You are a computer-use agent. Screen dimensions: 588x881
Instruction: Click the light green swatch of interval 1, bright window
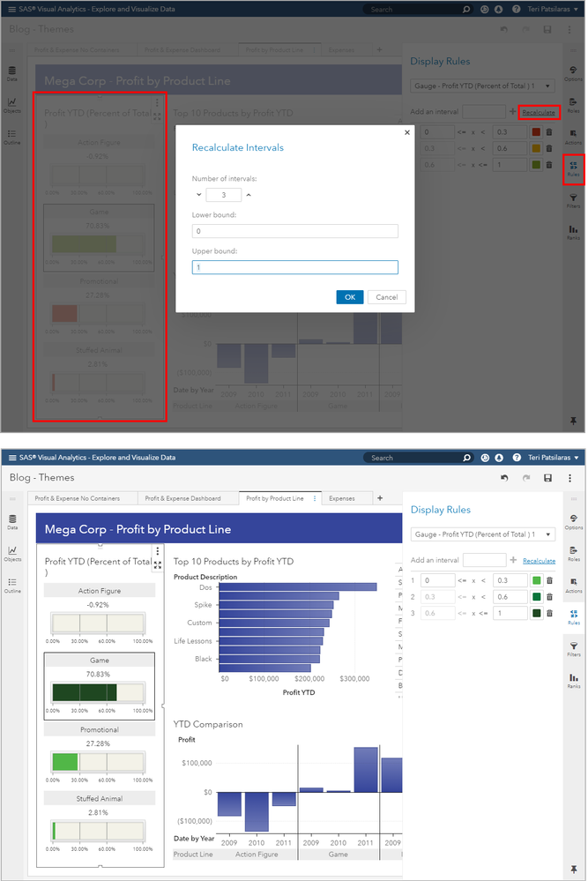pos(537,580)
